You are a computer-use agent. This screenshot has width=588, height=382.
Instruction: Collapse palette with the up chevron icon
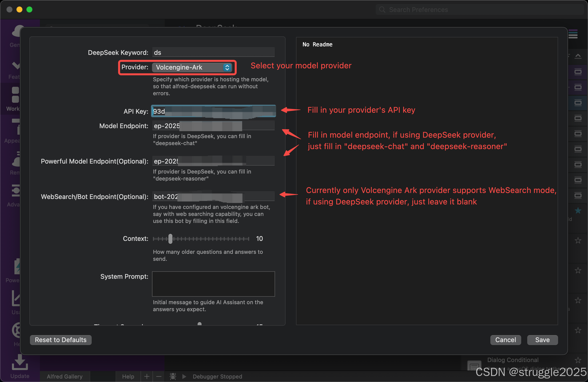[578, 56]
